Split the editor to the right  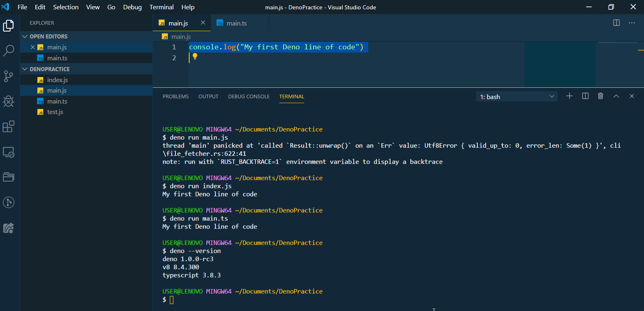pos(617,23)
